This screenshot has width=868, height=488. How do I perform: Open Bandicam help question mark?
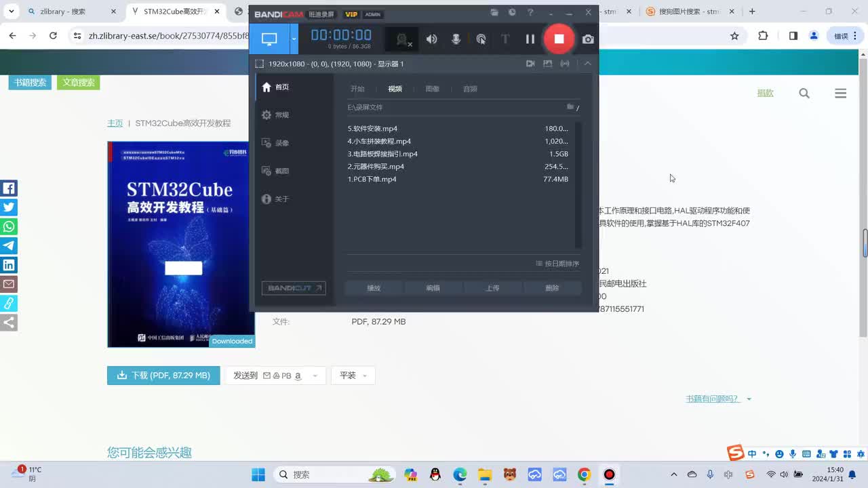(x=530, y=13)
